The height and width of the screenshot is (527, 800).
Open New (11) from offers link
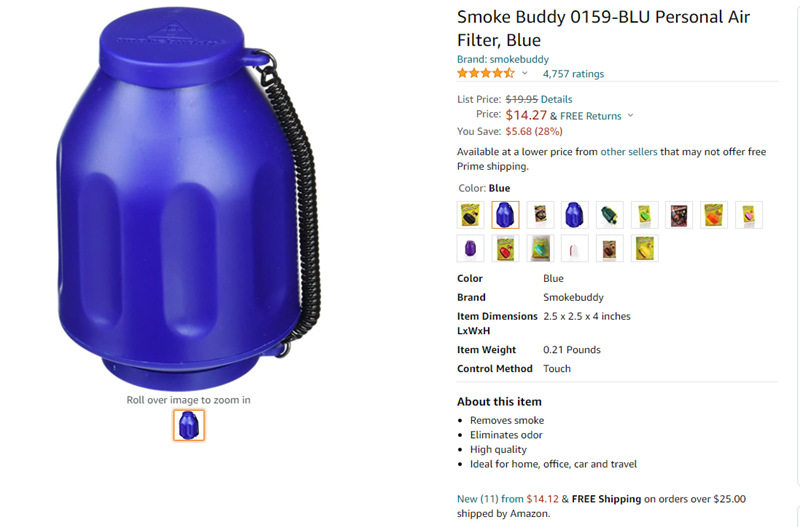coord(490,499)
